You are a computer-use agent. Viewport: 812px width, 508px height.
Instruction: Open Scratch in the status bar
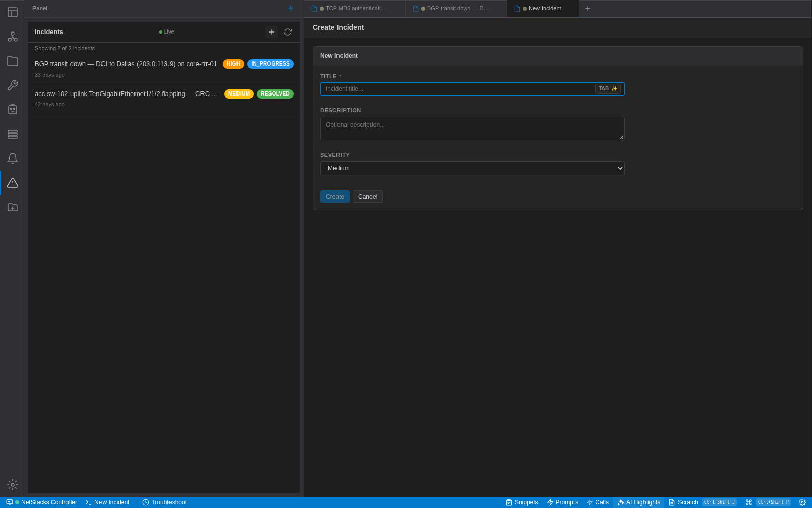(x=702, y=502)
